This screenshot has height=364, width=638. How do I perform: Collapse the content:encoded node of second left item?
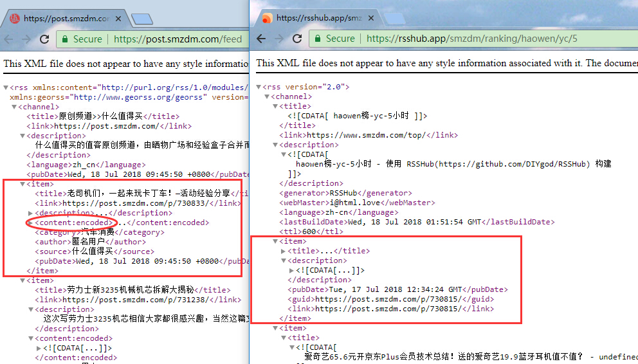[x=30, y=338]
